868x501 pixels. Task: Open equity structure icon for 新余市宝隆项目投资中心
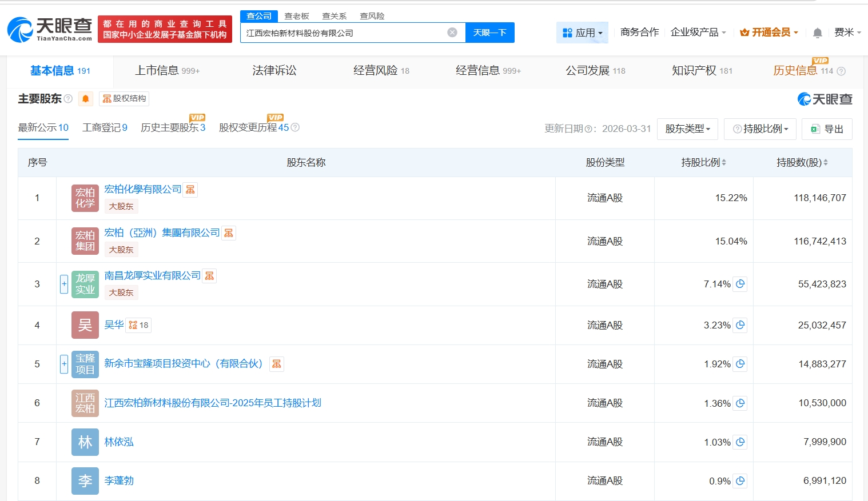click(277, 364)
